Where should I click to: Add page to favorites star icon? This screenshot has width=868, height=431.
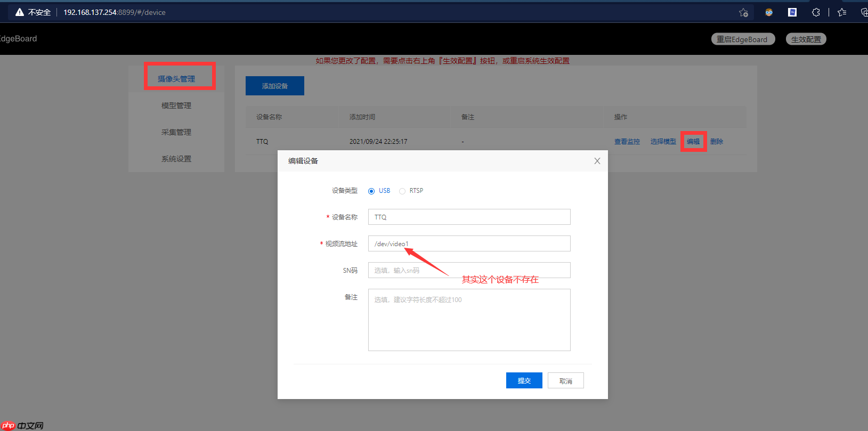pos(743,12)
